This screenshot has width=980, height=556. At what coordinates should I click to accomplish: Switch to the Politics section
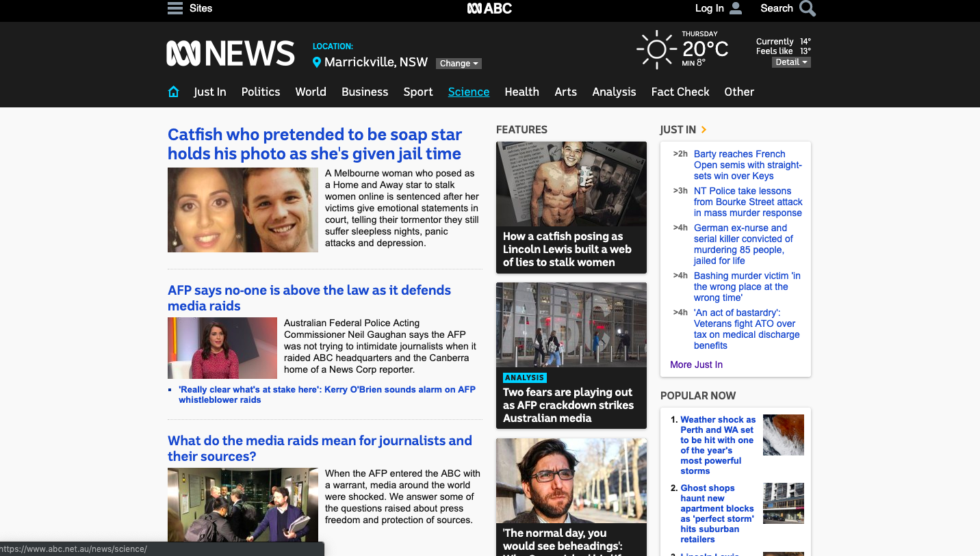(261, 92)
